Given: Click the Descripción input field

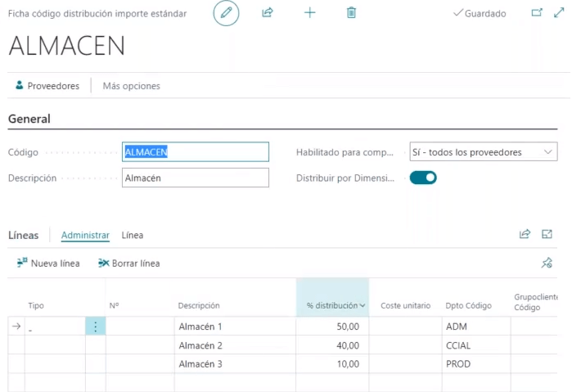Looking at the screenshot, I should [195, 178].
